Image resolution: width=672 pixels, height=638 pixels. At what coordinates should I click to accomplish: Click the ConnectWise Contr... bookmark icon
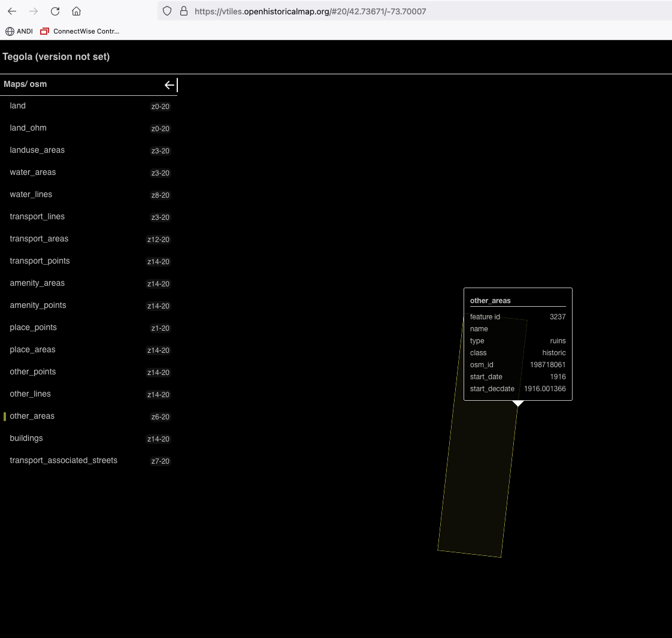pos(44,31)
